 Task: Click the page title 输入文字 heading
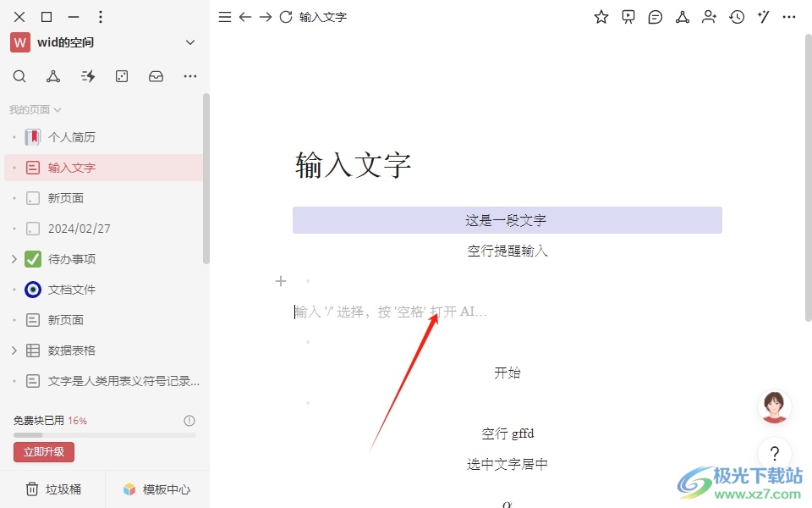pos(353,165)
